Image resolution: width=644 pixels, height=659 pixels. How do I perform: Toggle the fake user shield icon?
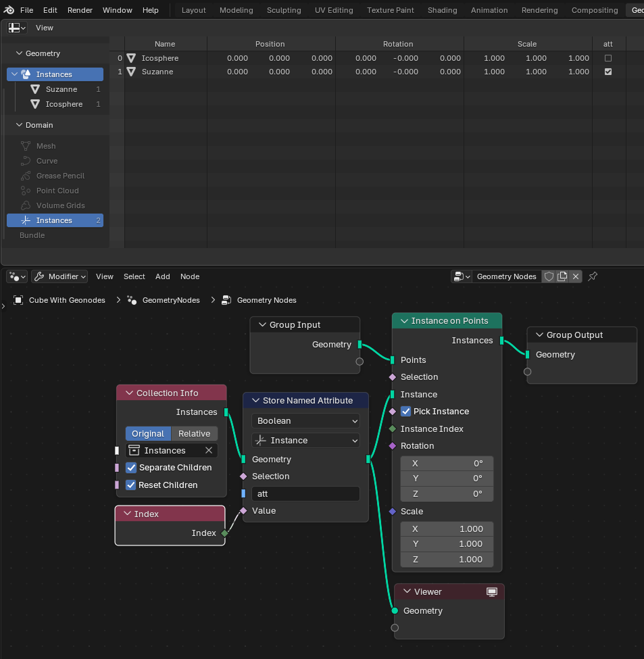[x=549, y=276]
